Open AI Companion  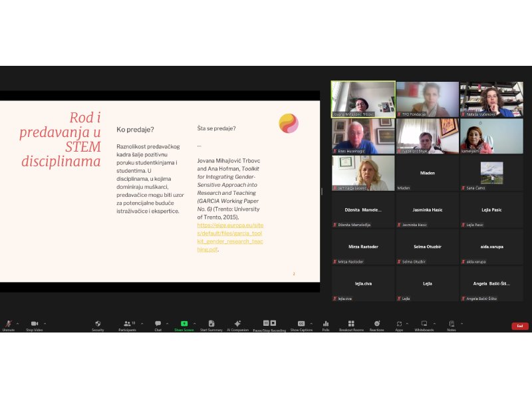[237, 324]
